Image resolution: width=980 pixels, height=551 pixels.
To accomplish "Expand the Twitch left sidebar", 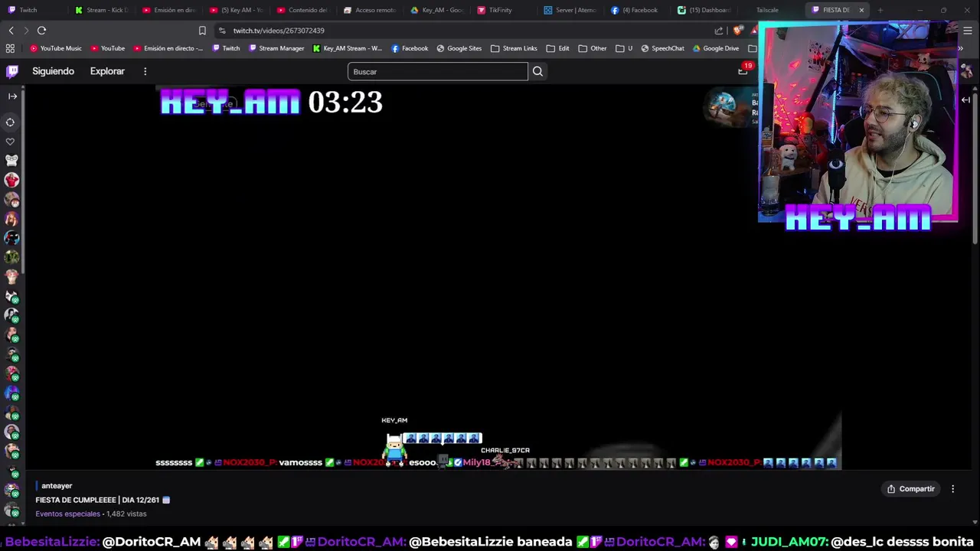I will click(x=12, y=96).
